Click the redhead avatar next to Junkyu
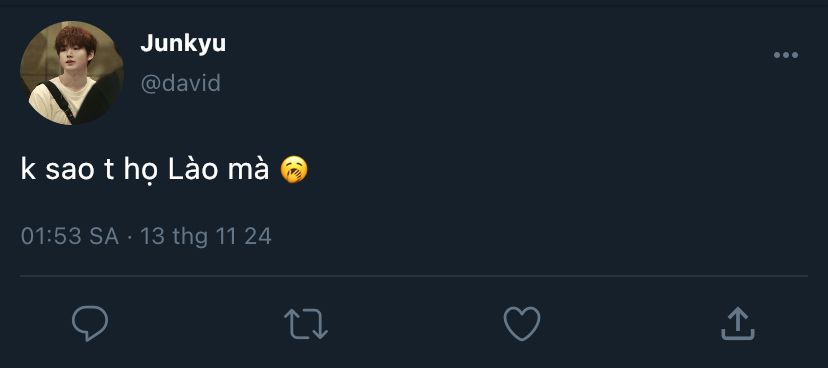This screenshot has height=368, width=828. point(72,73)
